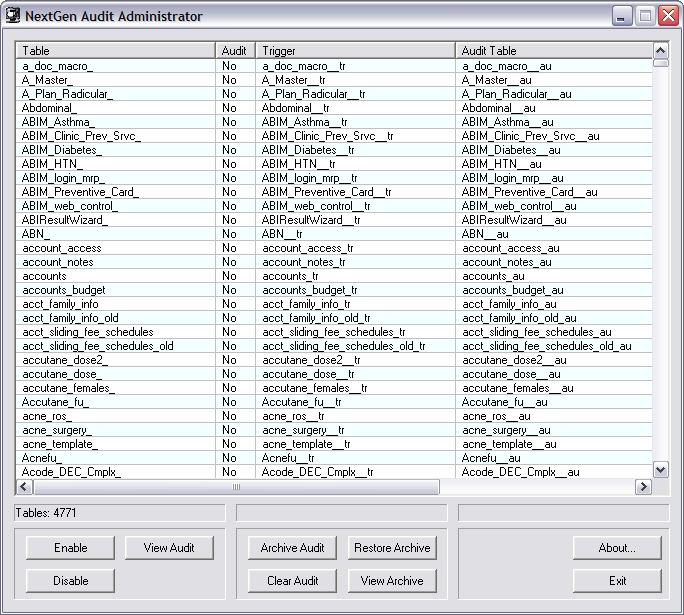This screenshot has height=615, width=684.
Task: Select the acct_sliding_fee_schedules_old row
Action: 334,345
